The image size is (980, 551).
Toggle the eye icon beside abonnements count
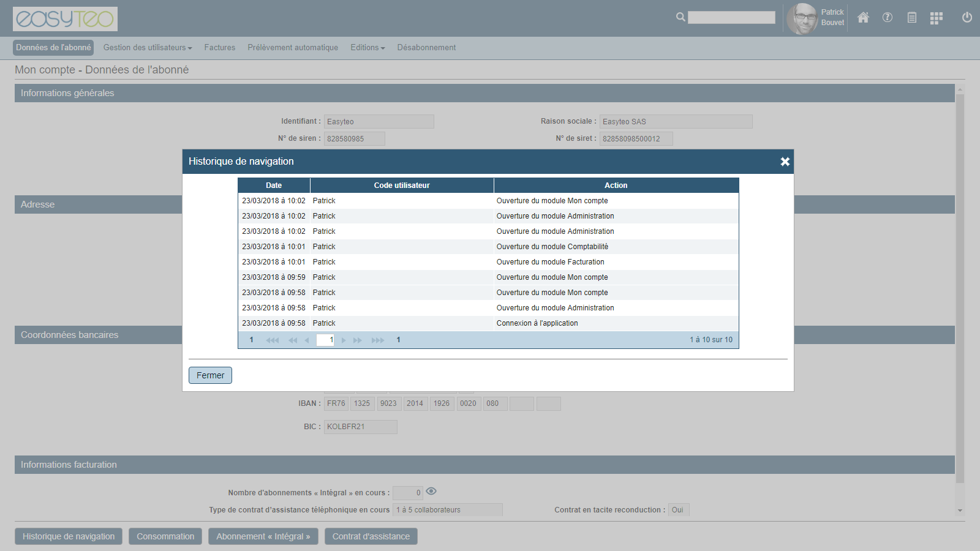click(x=431, y=491)
